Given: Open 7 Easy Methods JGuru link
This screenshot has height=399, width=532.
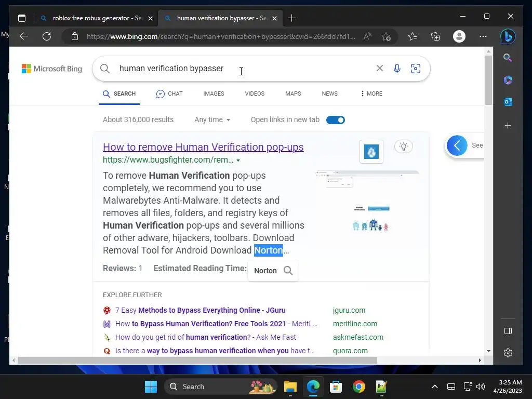Looking at the screenshot, I should pyautogui.click(x=200, y=310).
